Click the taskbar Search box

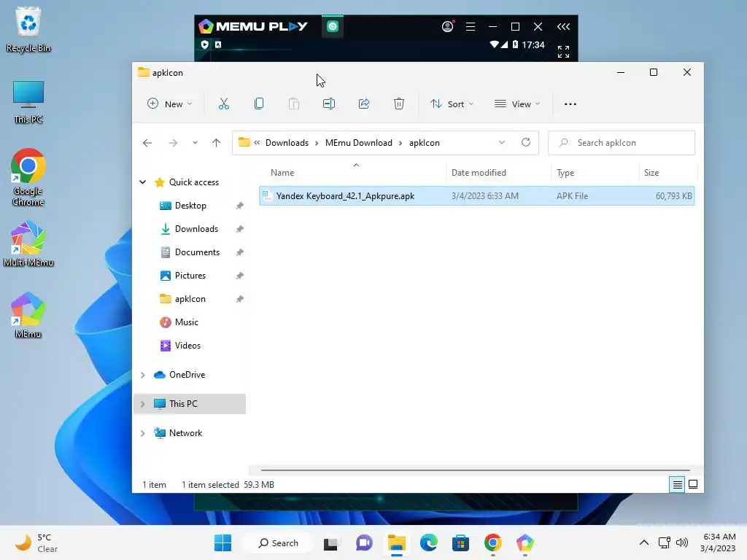pyautogui.click(x=278, y=542)
